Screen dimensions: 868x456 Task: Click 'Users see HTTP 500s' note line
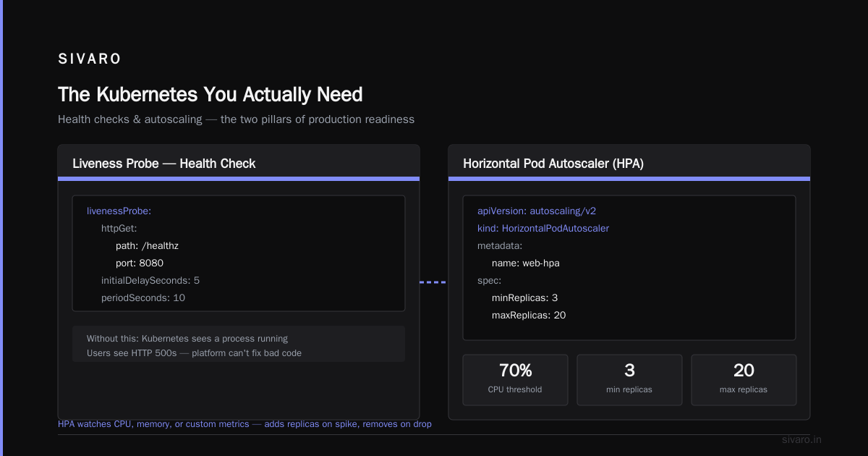point(194,353)
